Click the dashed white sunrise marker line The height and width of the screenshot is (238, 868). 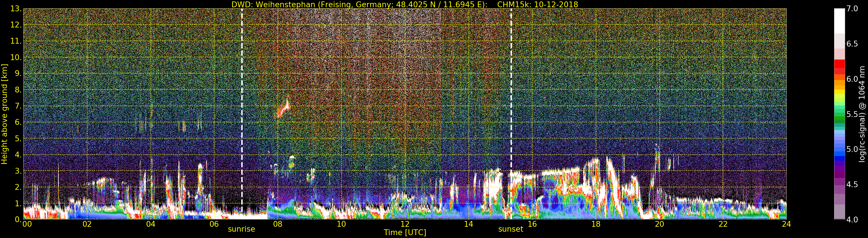242,114
